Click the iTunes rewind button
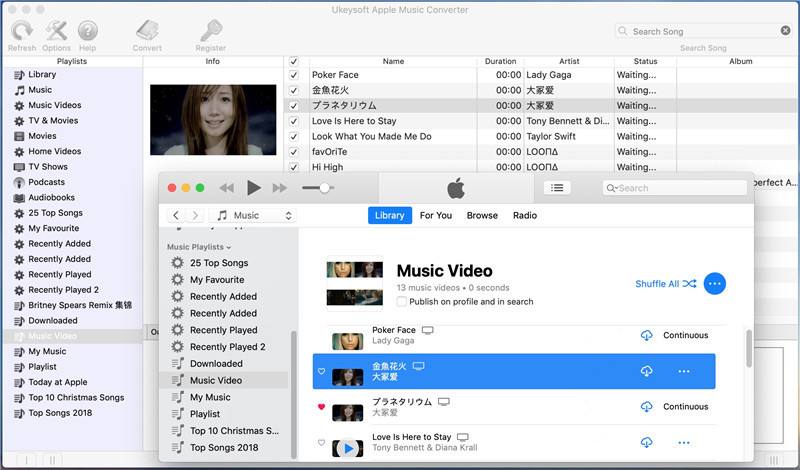The image size is (800, 470). coord(227,188)
